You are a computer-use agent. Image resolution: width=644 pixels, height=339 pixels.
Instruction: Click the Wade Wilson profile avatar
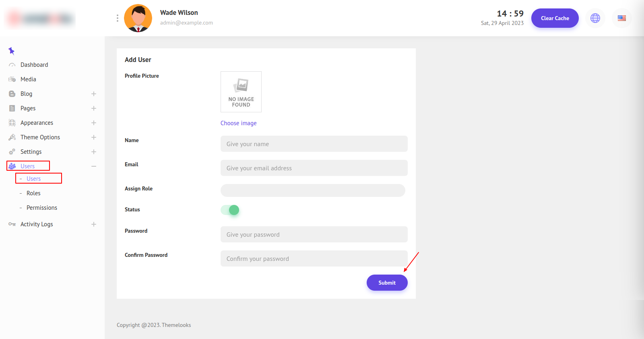coord(138,18)
